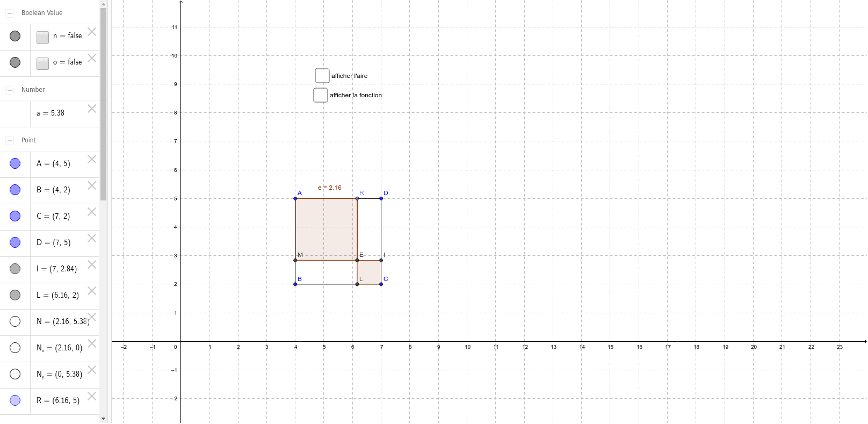Collapse the Number section
Image resolution: width=868 pixels, height=424 pixels.
pos(10,90)
